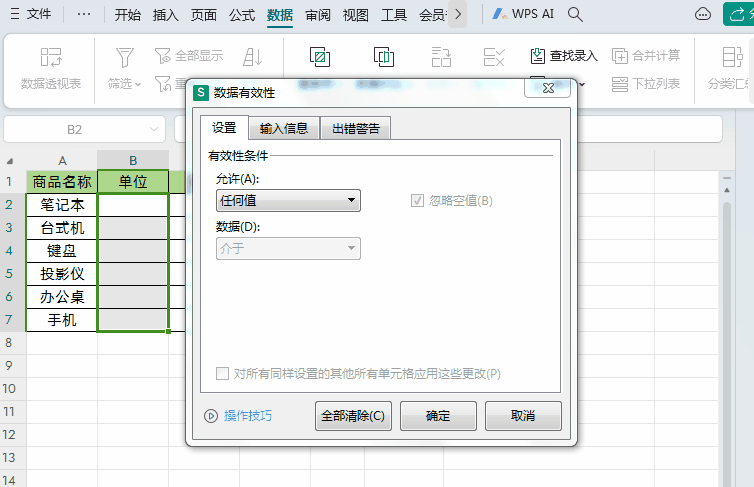754x487 pixels.
Task: Switch to 出错警告 tab in dialog
Action: point(356,128)
